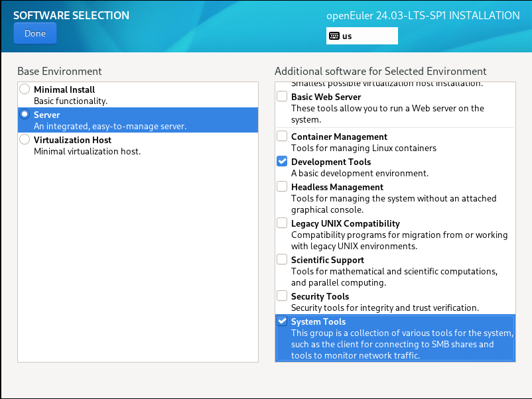Enable the Container Management checkbox
Viewport: 532px width, 399px height.
282,137
